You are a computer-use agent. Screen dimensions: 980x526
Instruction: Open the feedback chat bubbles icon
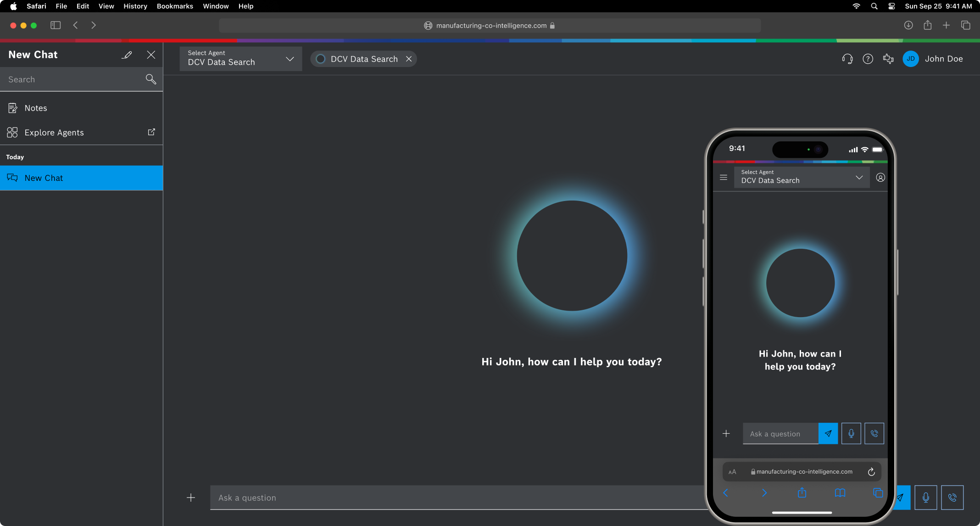coord(888,59)
